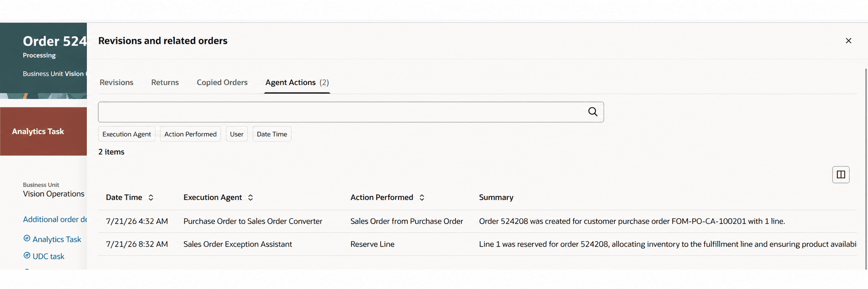Select the 7/21/26 8:32 AM cell
This screenshot has height=289, width=868.
(x=137, y=244)
